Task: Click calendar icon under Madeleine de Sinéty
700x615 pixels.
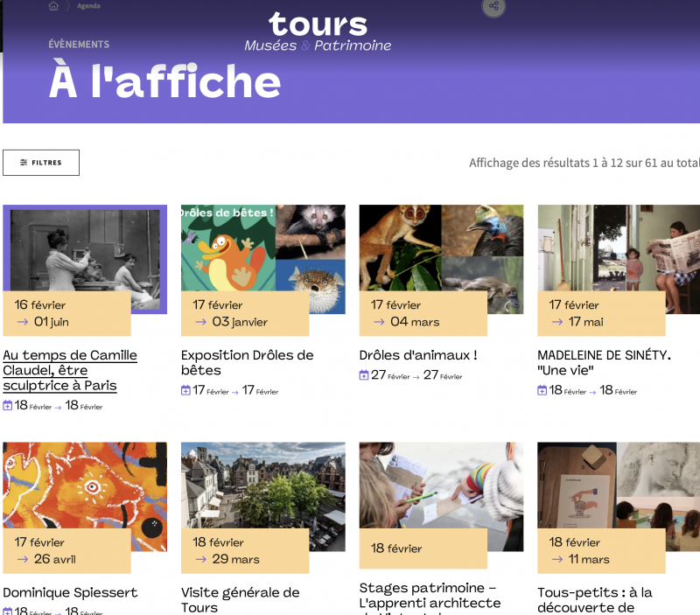Action: 542,390
